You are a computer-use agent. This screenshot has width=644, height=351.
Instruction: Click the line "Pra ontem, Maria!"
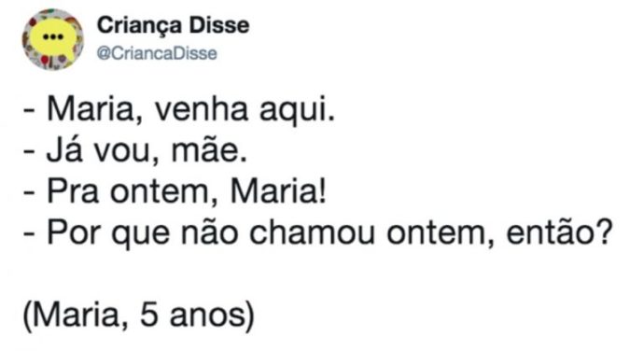click(175, 191)
